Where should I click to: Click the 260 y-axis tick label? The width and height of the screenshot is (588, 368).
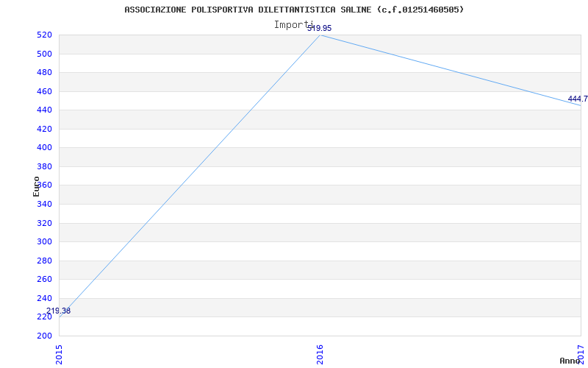coord(44,280)
